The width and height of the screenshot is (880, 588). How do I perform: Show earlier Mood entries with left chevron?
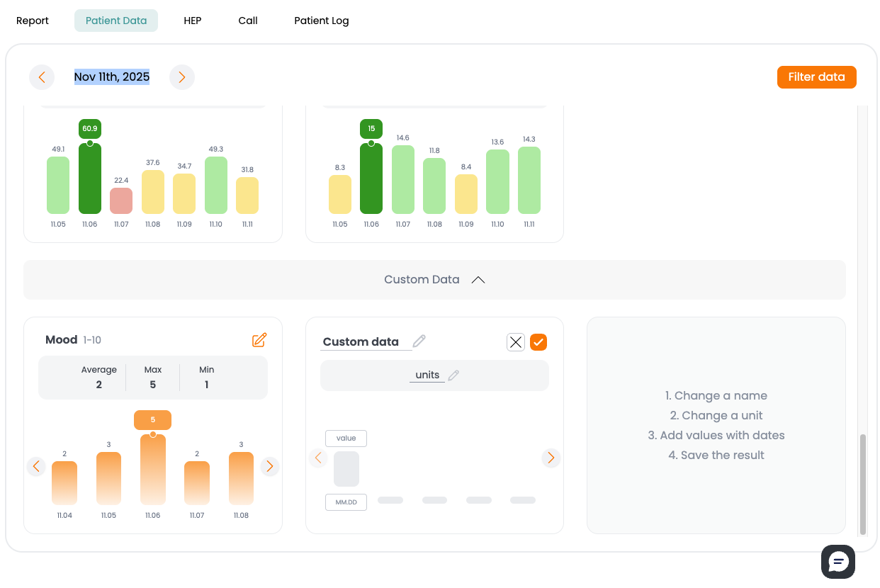pyautogui.click(x=36, y=466)
